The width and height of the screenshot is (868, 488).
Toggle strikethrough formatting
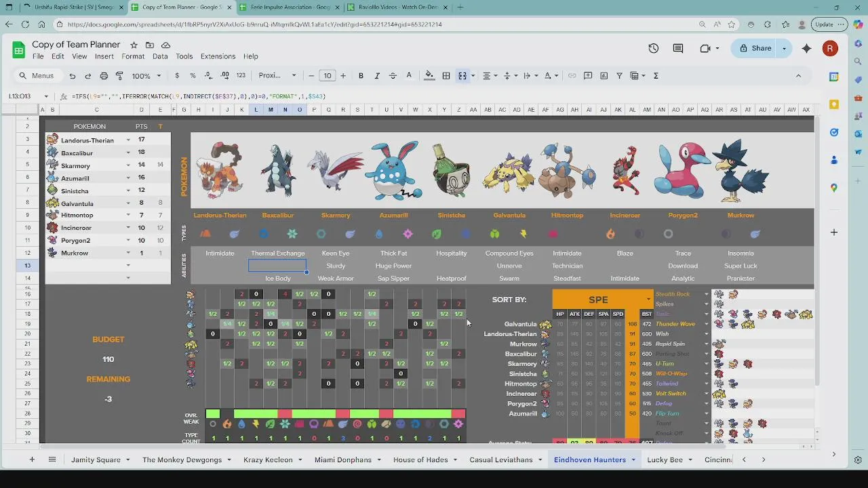(393, 76)
